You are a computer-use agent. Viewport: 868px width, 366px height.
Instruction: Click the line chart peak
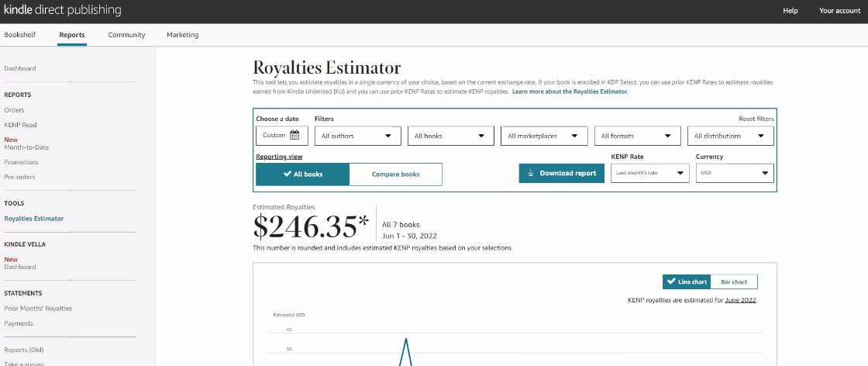point(406,339)
